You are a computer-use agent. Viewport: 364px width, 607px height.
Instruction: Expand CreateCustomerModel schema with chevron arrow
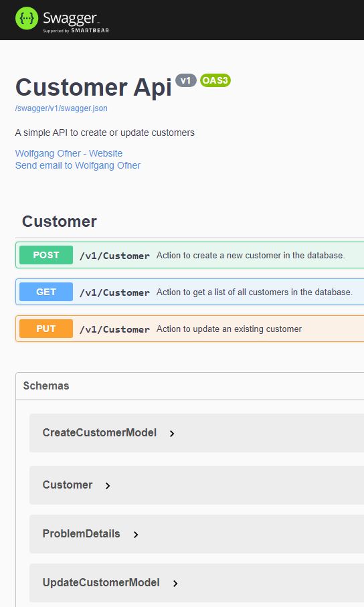[x=172, y=434]
